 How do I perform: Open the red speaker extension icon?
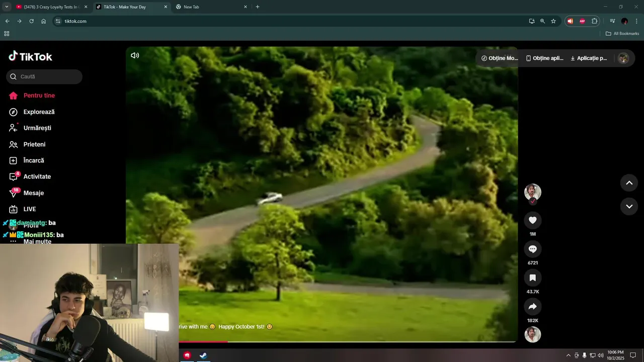(x=570, y=21)
